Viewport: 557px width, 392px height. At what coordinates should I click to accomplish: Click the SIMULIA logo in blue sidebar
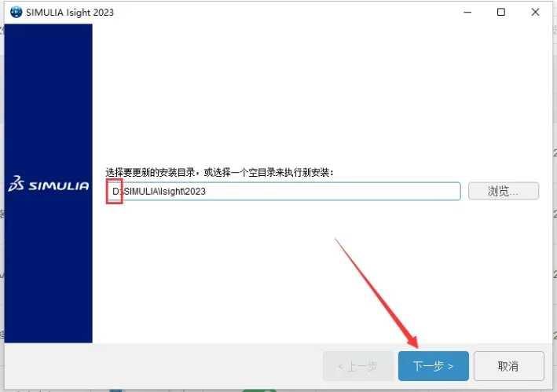point(49,184)
